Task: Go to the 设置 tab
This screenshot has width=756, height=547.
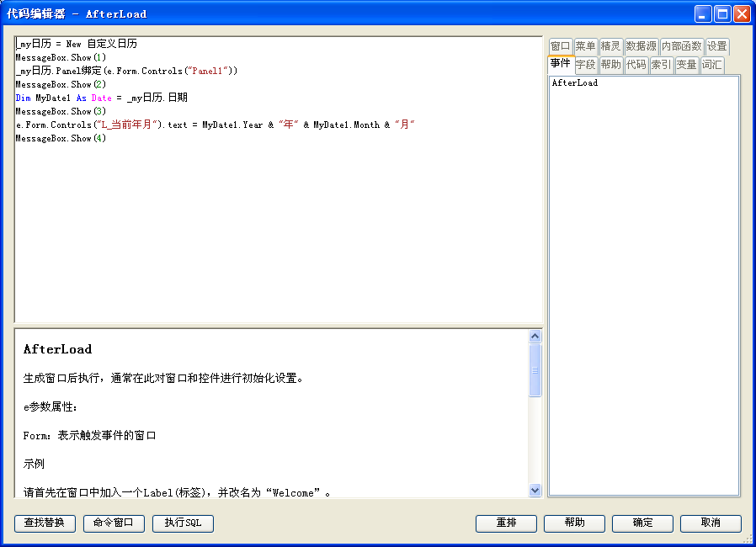Action: 716,46
